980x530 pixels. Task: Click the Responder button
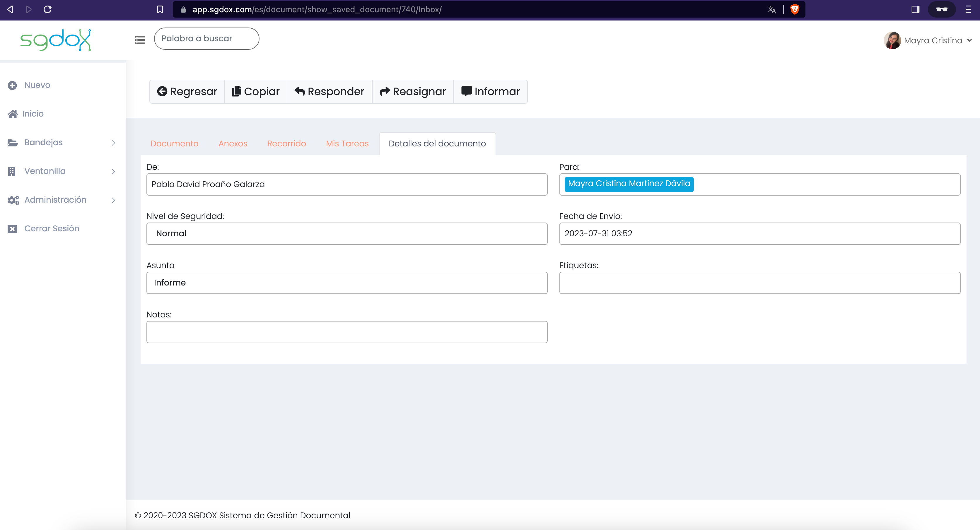tap(329, 91)
